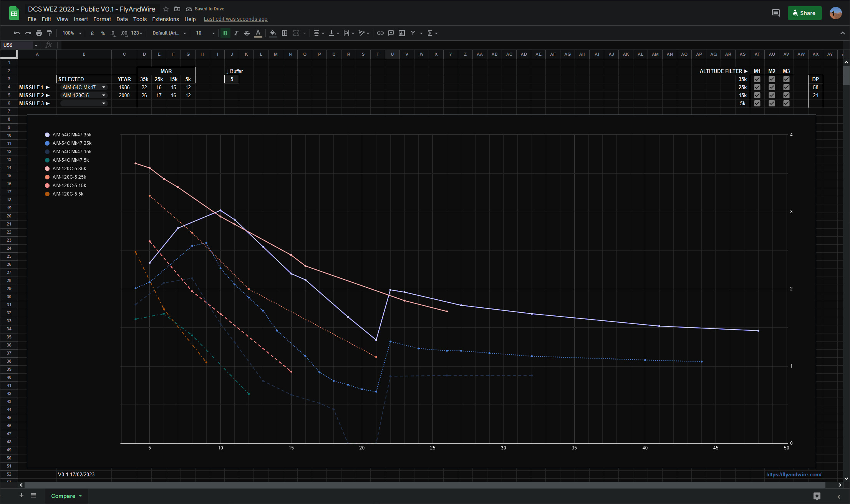Open the fill color picker
This screenshot has height=504, width=850.
(273, 33)
